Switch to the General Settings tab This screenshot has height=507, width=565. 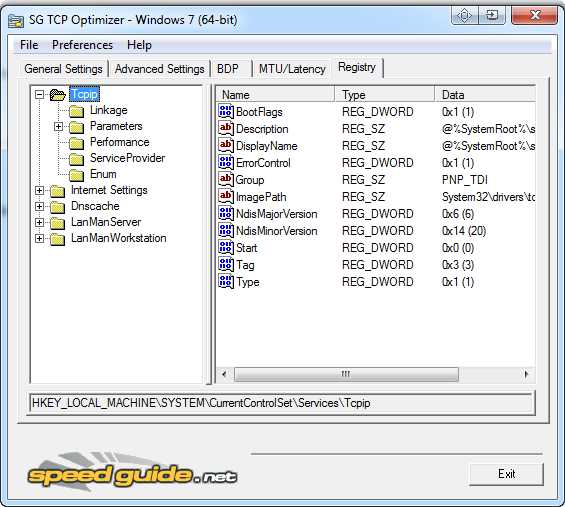click(63, 68)
